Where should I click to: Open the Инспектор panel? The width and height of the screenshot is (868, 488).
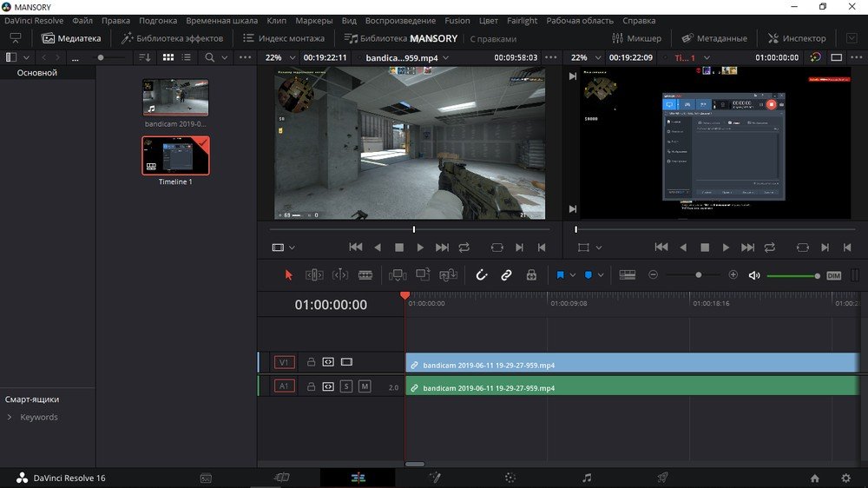797,38
